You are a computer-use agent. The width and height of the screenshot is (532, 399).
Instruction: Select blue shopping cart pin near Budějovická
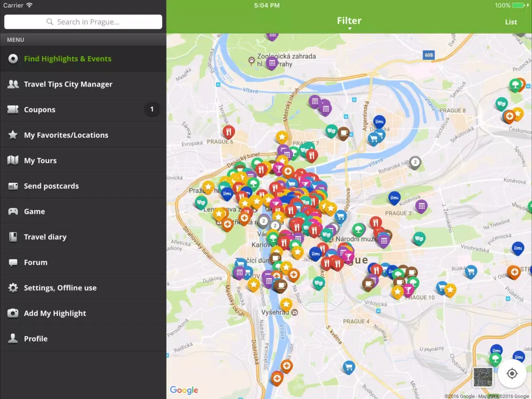(348, 367)
